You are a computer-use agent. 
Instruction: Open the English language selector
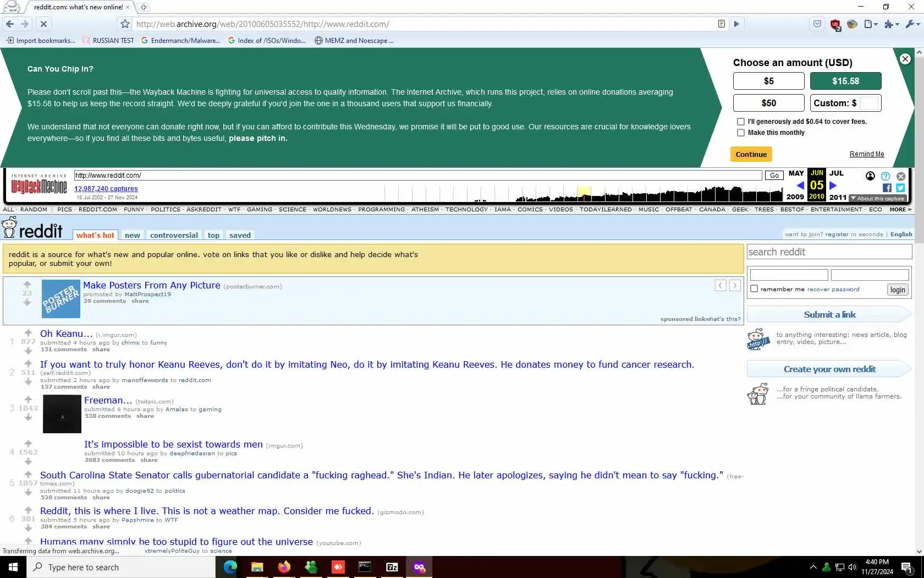pyautogui.click(x=901, y=234)
